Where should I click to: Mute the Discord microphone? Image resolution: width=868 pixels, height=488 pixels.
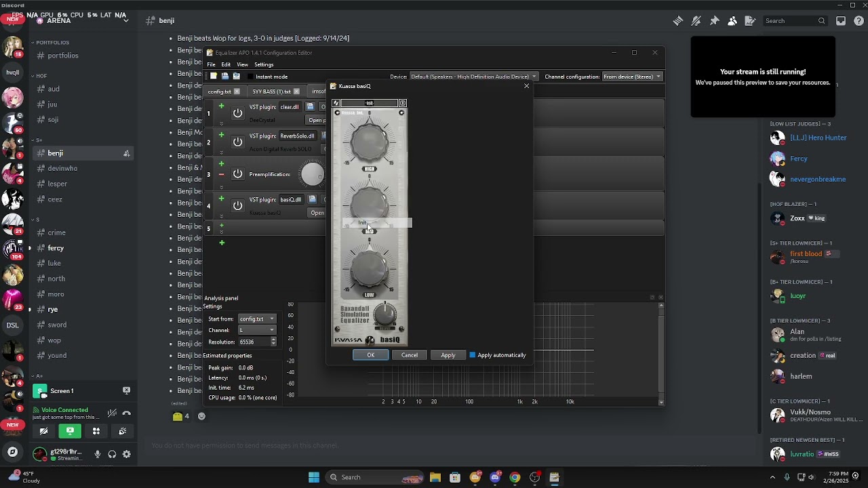[98, 454]
